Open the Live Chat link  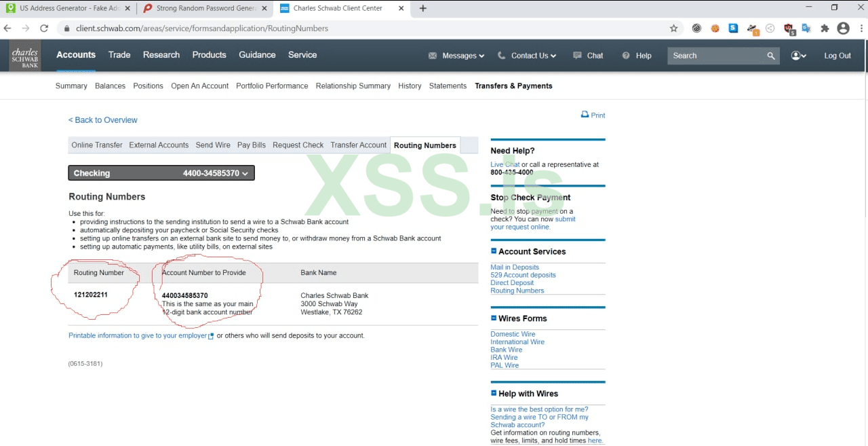coord(505,164)
